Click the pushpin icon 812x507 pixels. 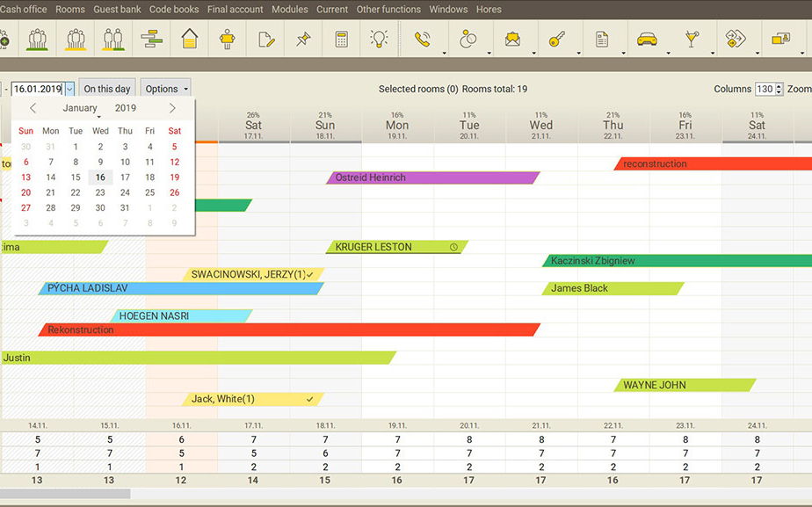[303, 40]
